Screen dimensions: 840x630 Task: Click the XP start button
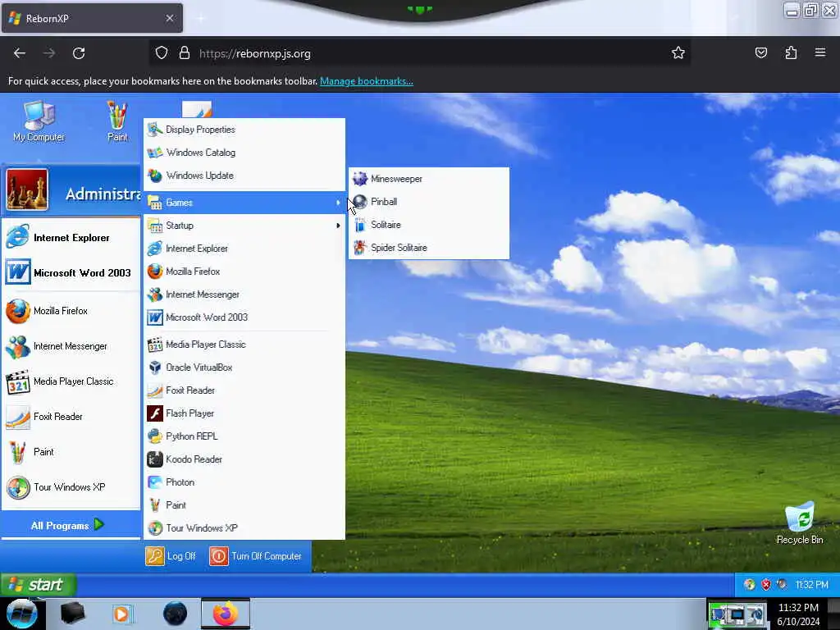38,584
